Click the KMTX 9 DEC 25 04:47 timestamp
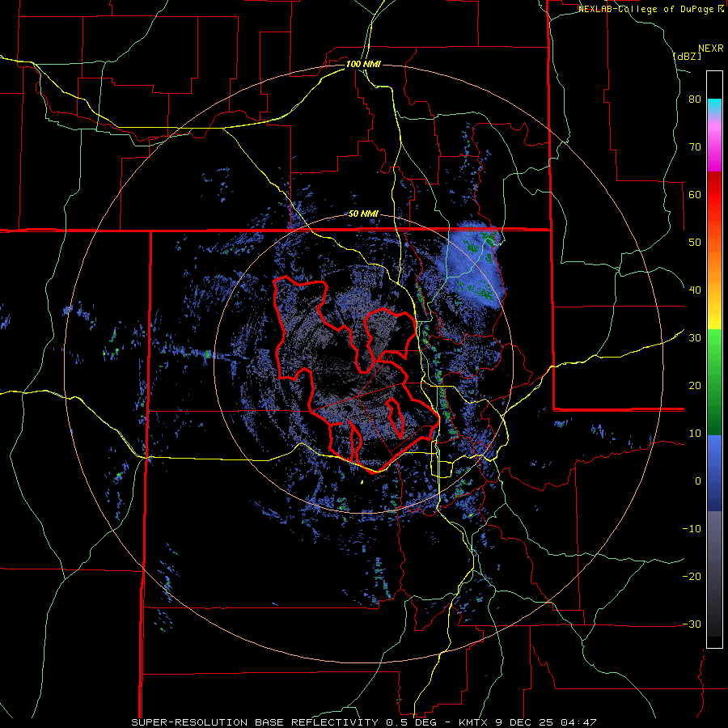The height and width of the screenshot is (728, 728). pyautogui.click(x=527, y=722)
